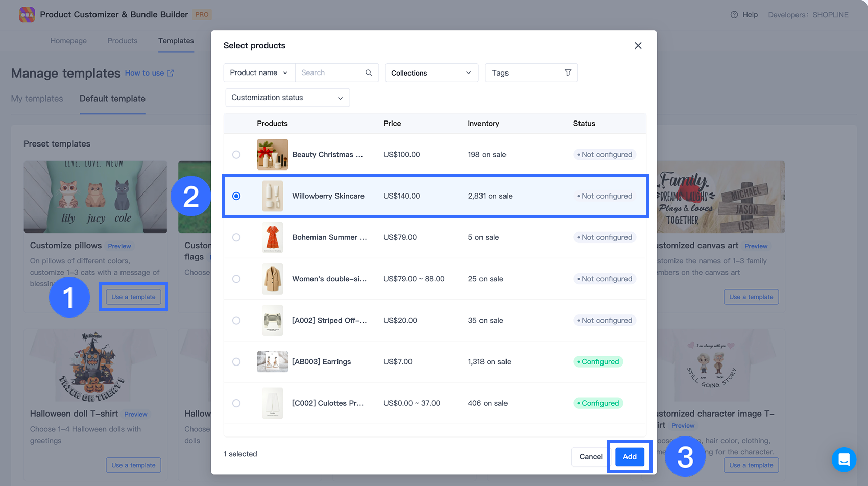Screen dimensions: 868x486
Task: Preview the Halloween doll T-shirt template
Action: point(136,414)
